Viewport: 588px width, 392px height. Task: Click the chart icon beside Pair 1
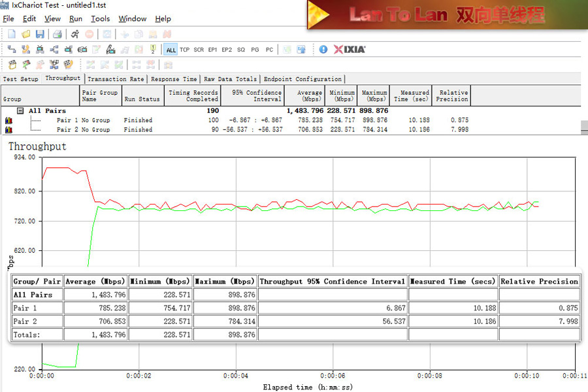[x=9, y=120]
